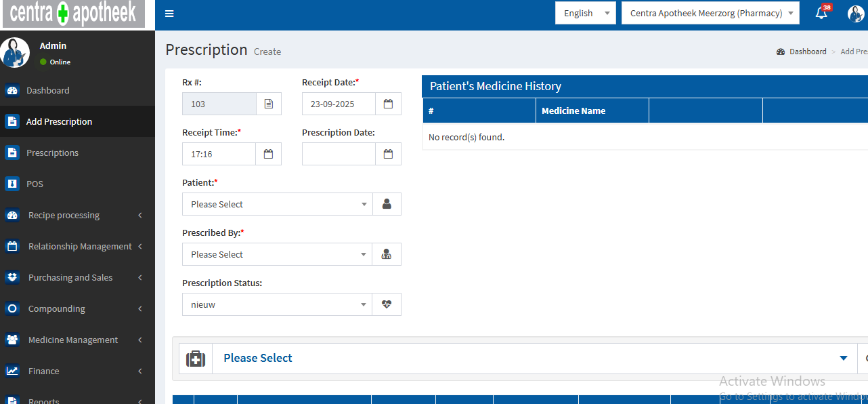Open the Prescription Date calendar icon
This screenshot has width=868, height=404.
tap(388, 154)
